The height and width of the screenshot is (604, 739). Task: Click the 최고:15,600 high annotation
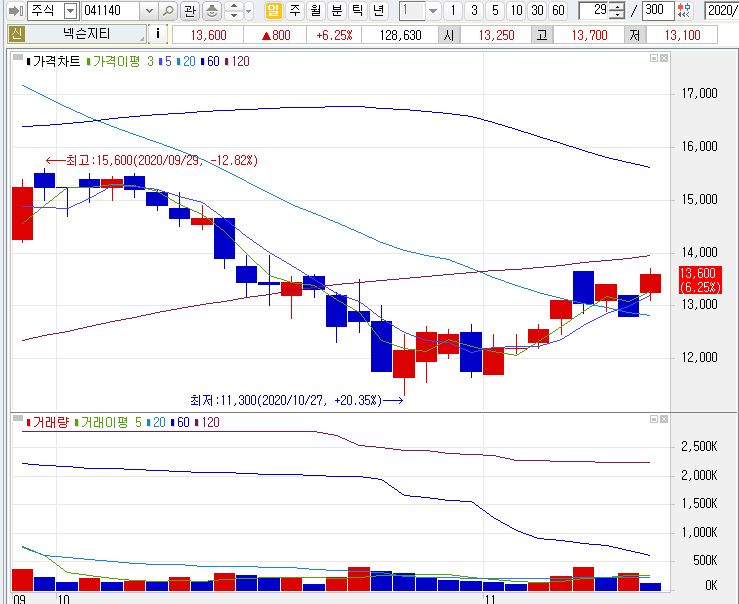(x=152, y=161)
